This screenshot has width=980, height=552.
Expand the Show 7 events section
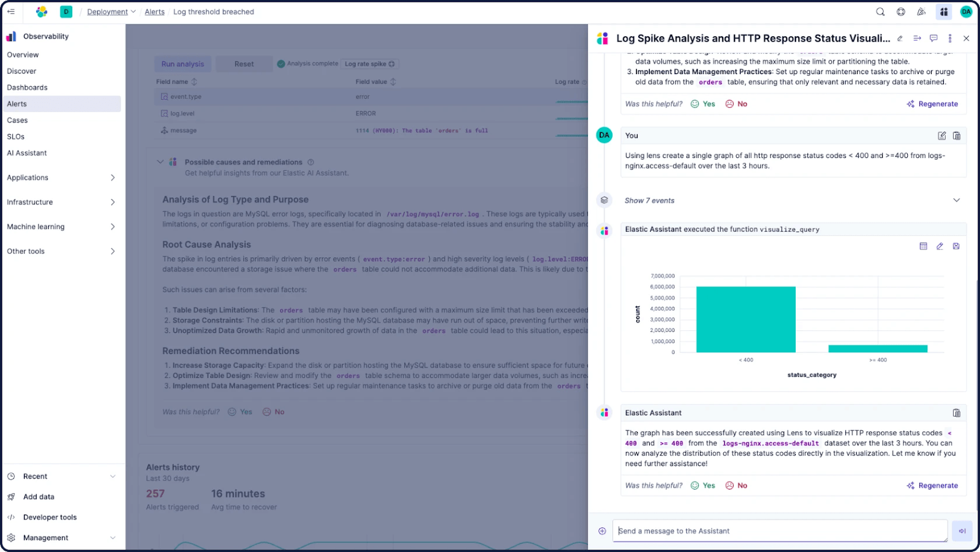(x=956, y=200)
